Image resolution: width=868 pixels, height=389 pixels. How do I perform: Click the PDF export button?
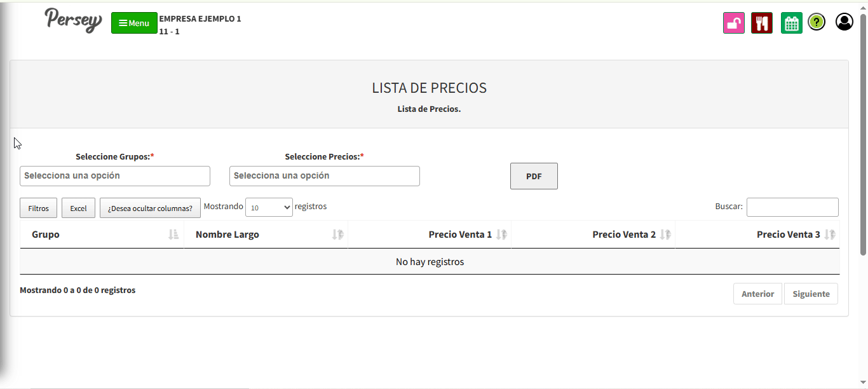point(534,176)
